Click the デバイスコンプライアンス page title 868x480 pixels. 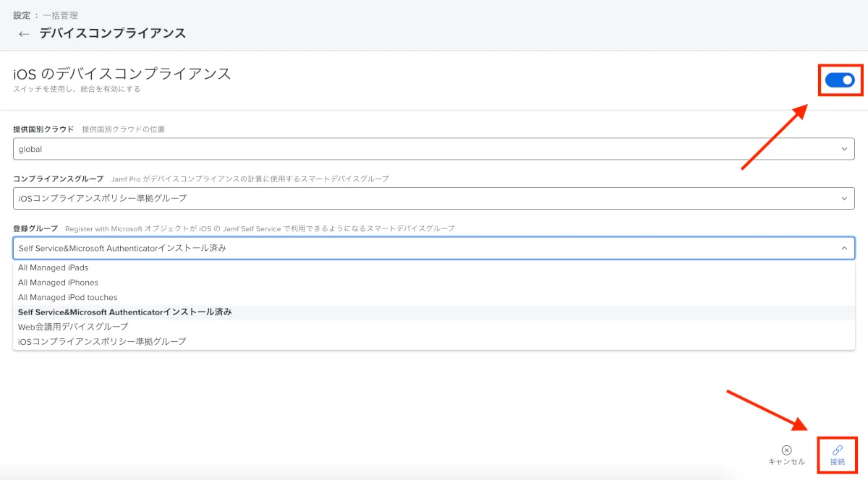point(113,33)
